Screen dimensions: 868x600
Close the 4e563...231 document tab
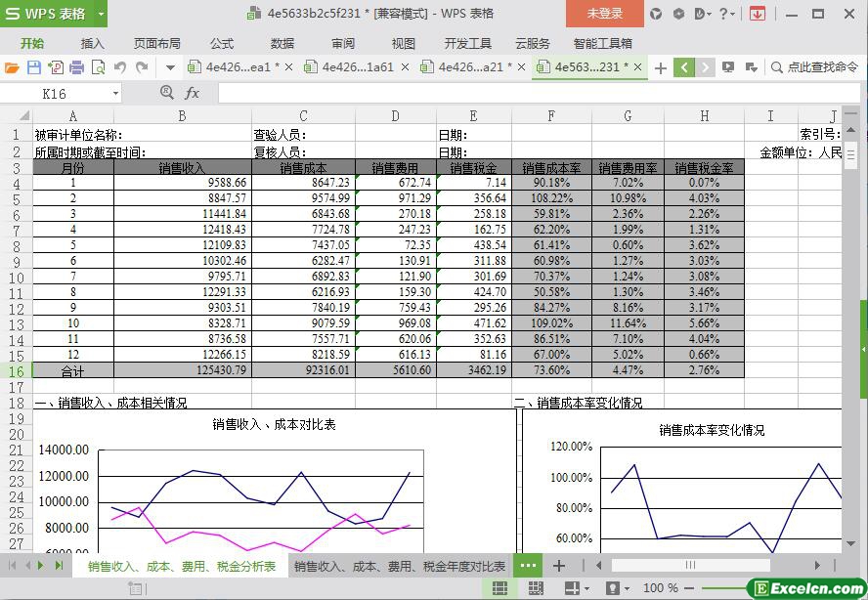pos(638,67)
